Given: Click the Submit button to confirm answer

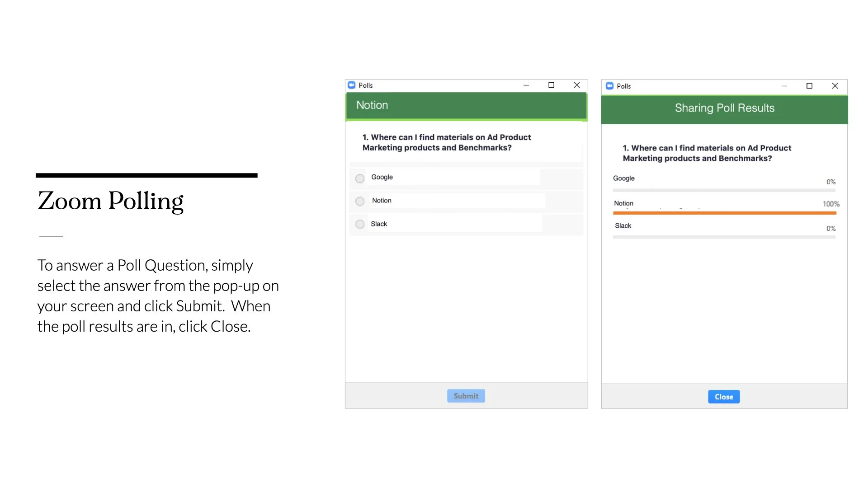Looking at the screenshot, I should [466, 396].
